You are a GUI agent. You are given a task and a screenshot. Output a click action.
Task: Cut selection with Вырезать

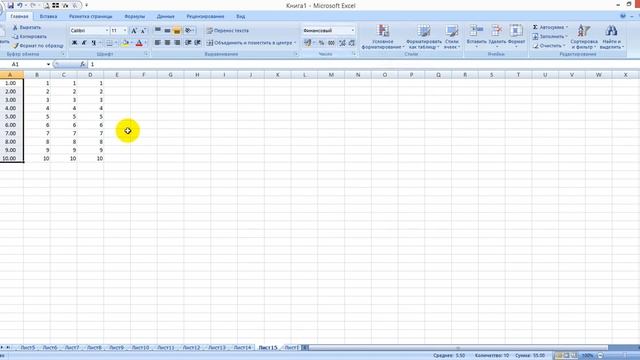pos(27,27)
